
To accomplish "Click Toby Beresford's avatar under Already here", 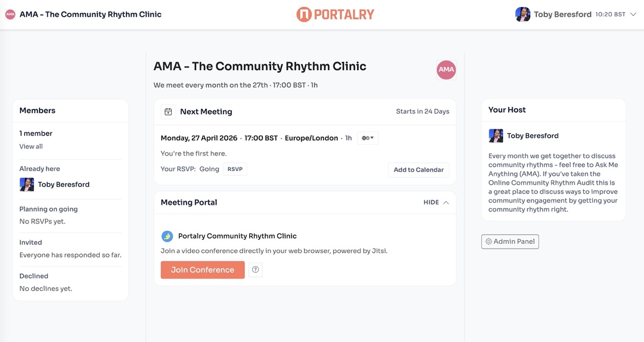I will [x=27, y=184].
